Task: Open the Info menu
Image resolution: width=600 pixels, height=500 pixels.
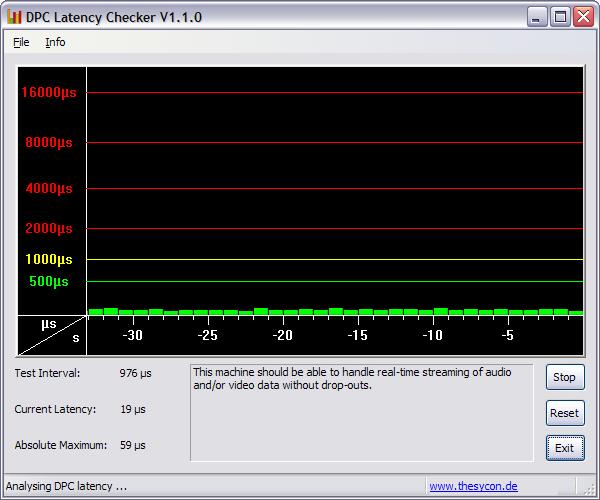Action: tap(55, 42)
